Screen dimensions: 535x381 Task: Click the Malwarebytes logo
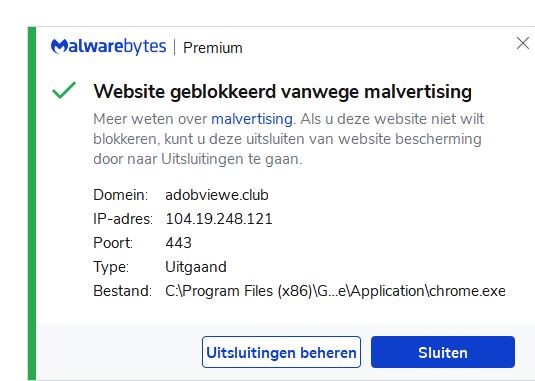[x=109, y=47]
